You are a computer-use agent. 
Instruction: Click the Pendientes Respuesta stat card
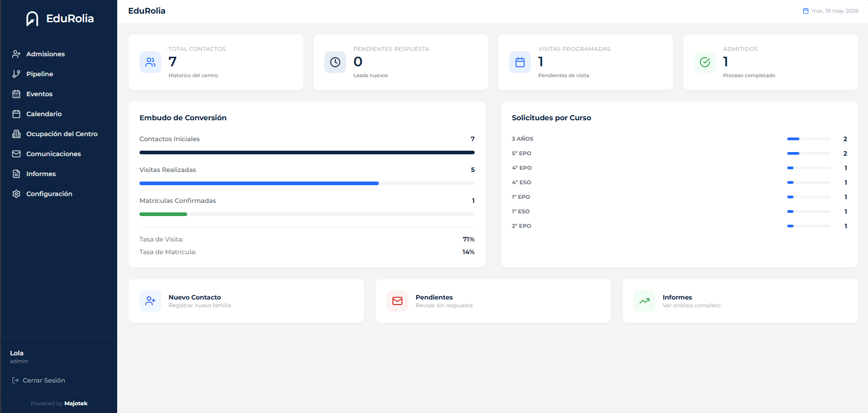coord(401,62)
